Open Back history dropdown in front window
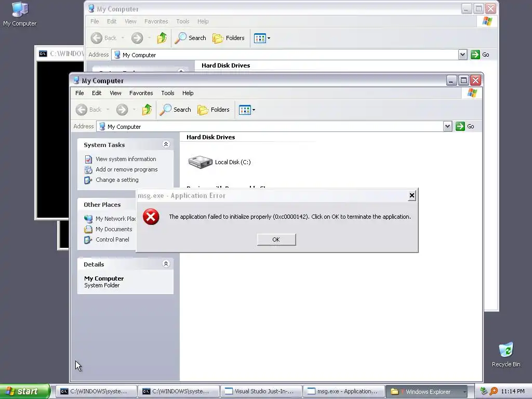 pos(108,110)
